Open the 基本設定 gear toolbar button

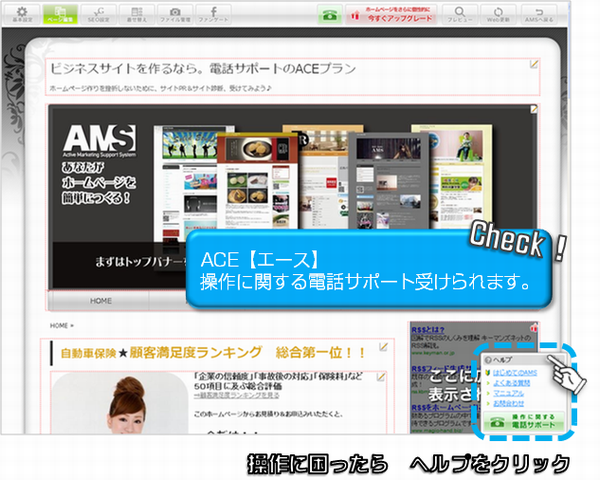(22, 15)
